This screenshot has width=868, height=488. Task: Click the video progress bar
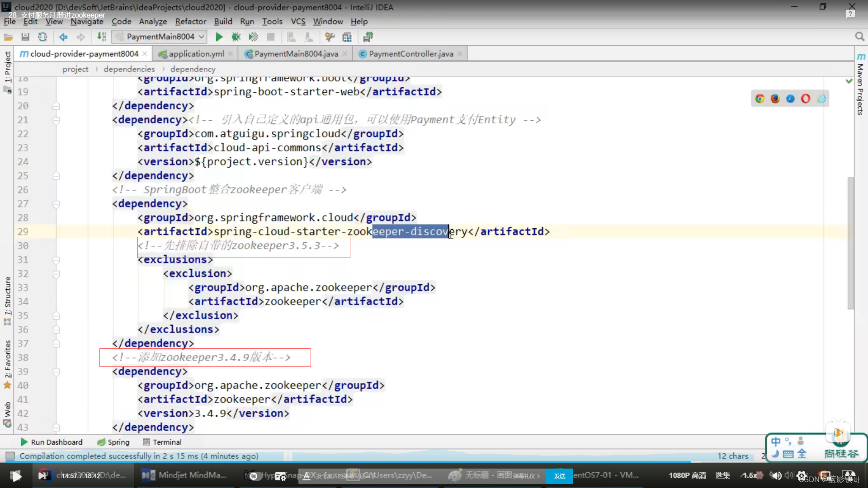coord(434,462)
